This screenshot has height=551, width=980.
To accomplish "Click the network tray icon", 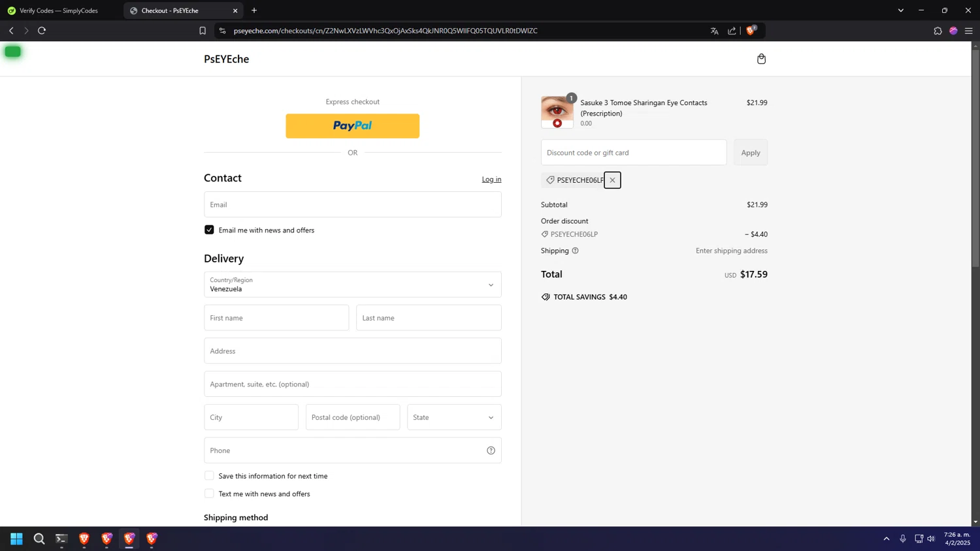I will (919, 539).
